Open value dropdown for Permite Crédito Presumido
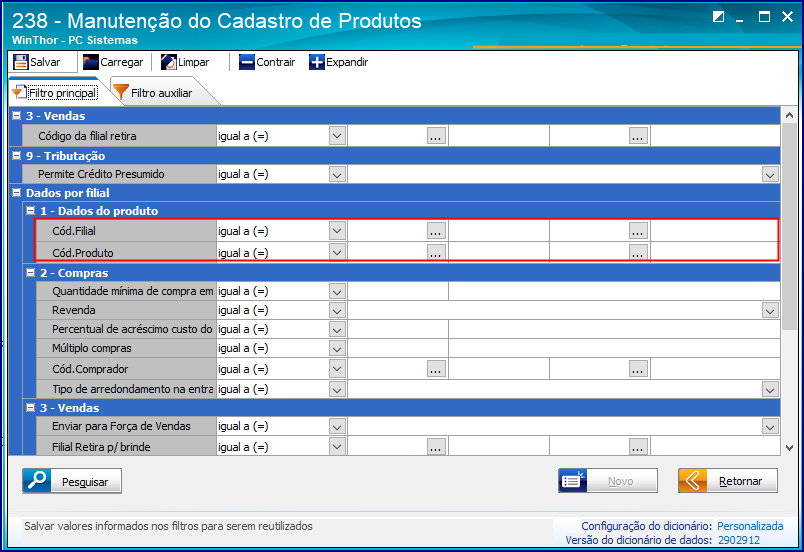Screen dimensions: 804x552 pyautogui.click(x=770, y=174)
